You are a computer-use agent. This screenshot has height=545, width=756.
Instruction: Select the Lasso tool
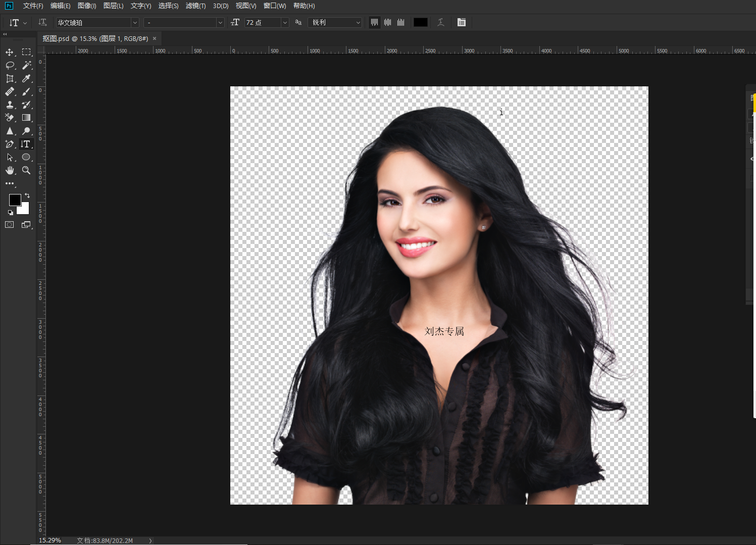click(10, 65)
